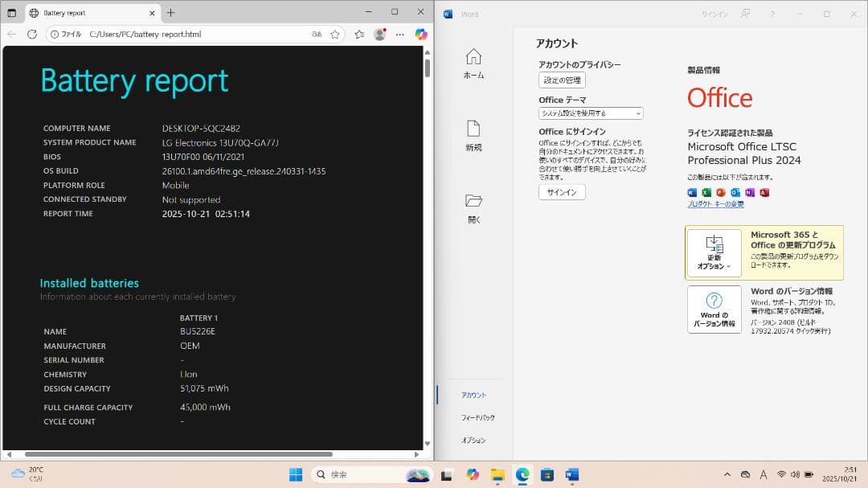The height and width of the screenshot is (488, 868).
Task: Open the プロダクト キーの変更 link
Action: click(x=715, y=203)
